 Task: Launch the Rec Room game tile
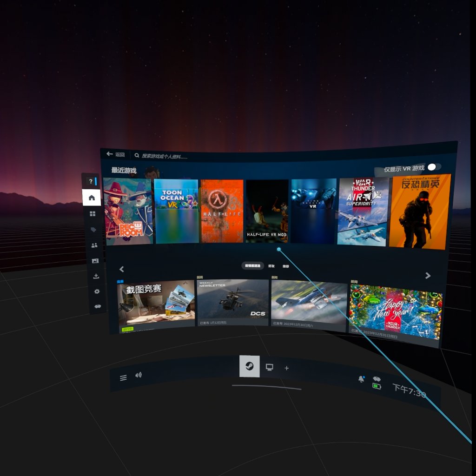tap(128, 212)
